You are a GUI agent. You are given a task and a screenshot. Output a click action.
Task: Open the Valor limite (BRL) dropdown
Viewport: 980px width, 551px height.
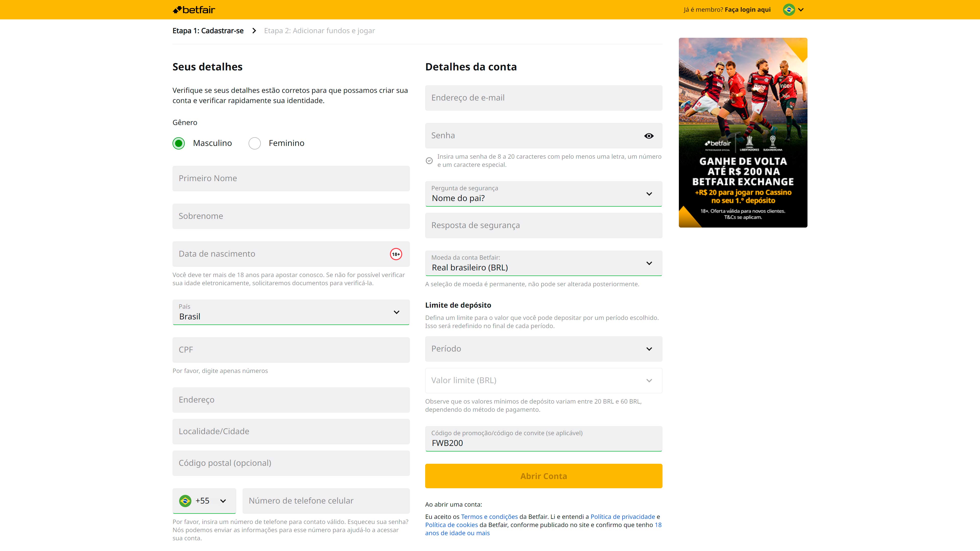click(x=544, y=380)
